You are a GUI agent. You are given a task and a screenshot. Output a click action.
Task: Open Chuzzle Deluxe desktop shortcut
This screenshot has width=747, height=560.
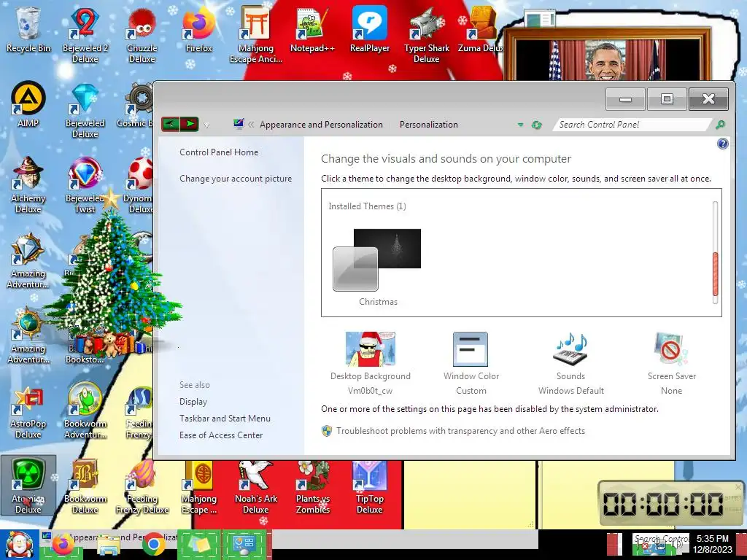pyautogui.click(x=142, y=34)
